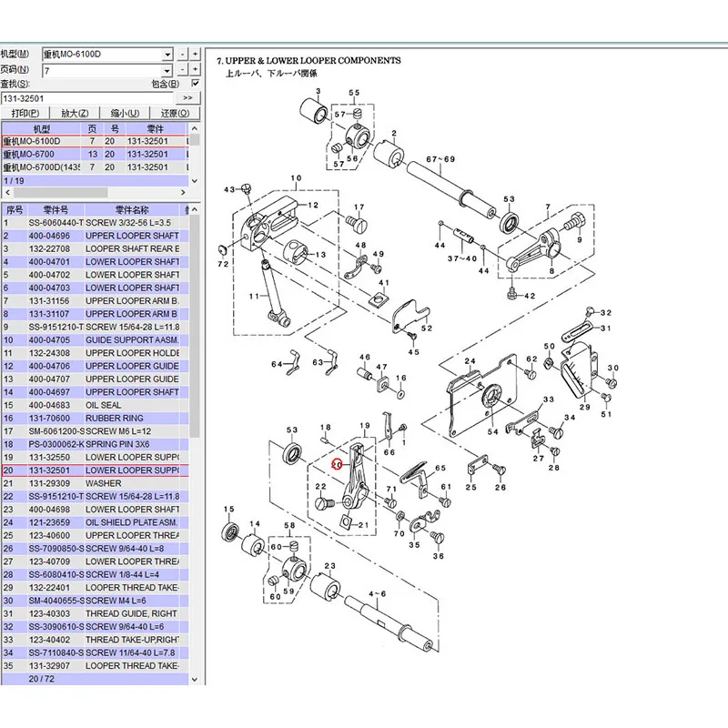Select row 16 RUBBER RING
Viewport: 728px width, 728px height.
coord(95,419)
